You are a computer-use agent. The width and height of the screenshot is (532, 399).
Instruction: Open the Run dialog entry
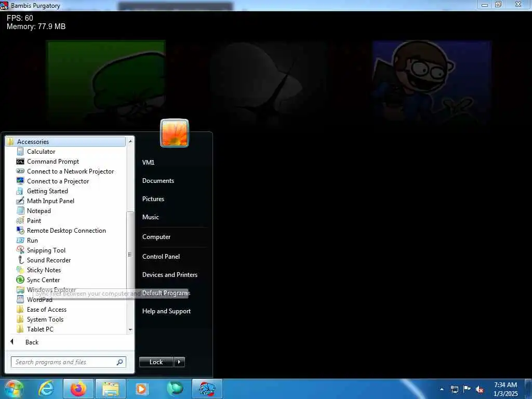tap(32, 240)
